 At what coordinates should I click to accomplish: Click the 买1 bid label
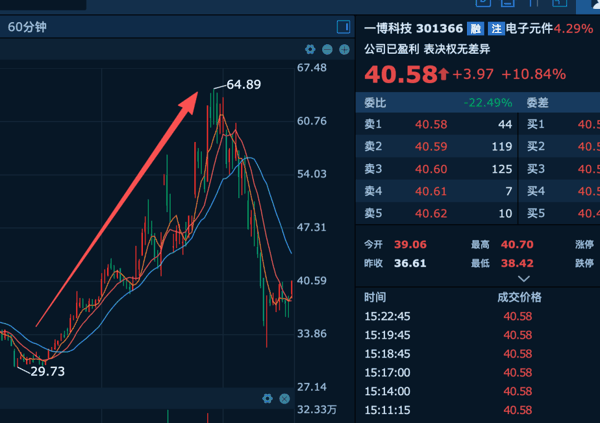536,124
